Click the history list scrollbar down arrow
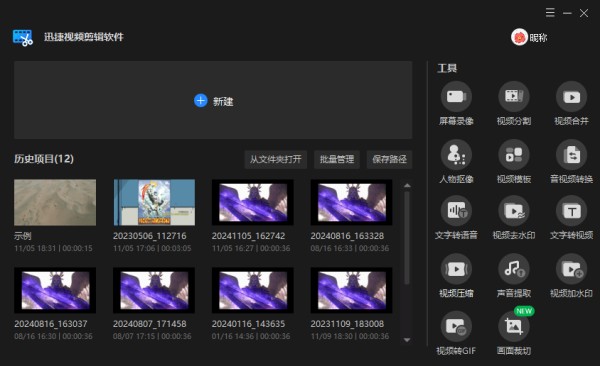The image size is (600, 366). click(407, 340)
